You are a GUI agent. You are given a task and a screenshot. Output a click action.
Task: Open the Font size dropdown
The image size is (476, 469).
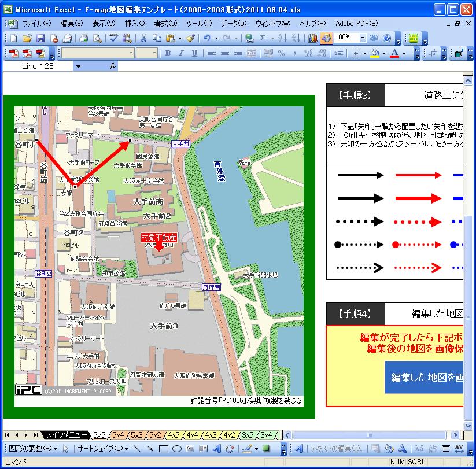pyautogui.click(x=154, y=53)
